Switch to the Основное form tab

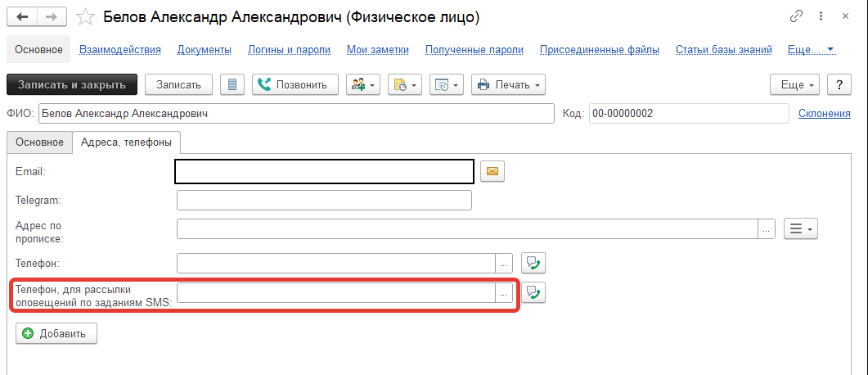pyautogui.click(x=39, y=142)
